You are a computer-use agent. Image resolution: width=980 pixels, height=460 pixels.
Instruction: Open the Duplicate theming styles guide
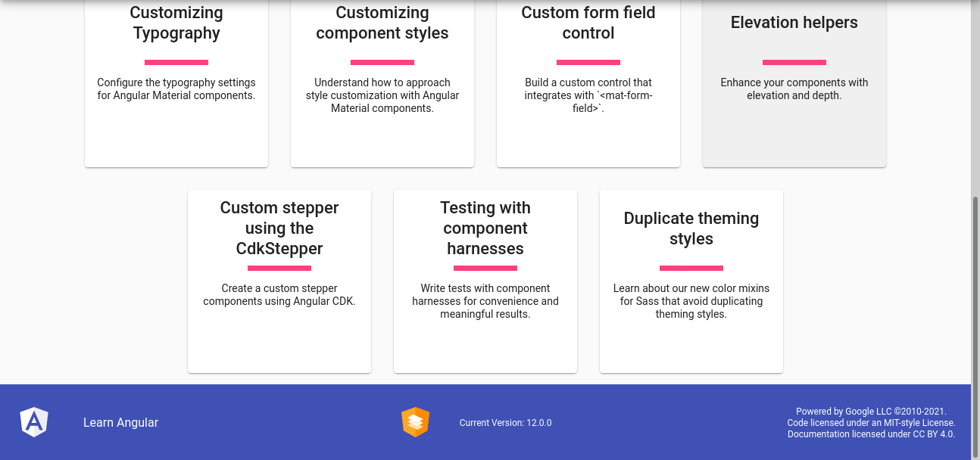[x=691, y=280]
